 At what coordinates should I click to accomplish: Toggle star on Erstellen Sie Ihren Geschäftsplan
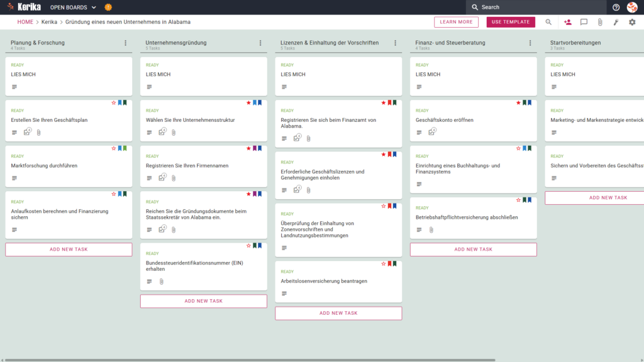coord(114,102)
